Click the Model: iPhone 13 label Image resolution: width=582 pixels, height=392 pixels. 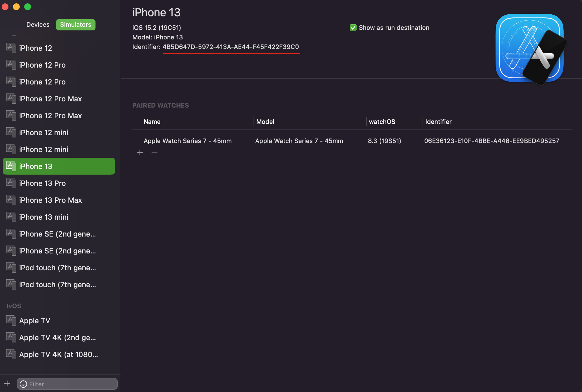[157, 37]
